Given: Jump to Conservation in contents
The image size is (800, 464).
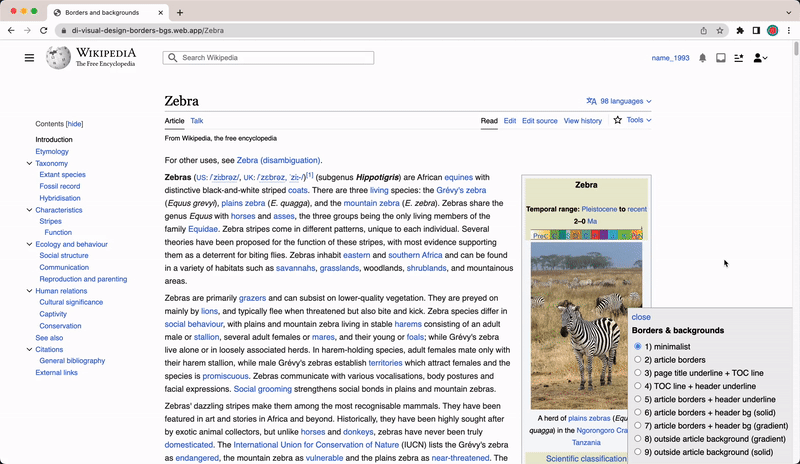Looking at the screenshot, I should pos(60,326).
